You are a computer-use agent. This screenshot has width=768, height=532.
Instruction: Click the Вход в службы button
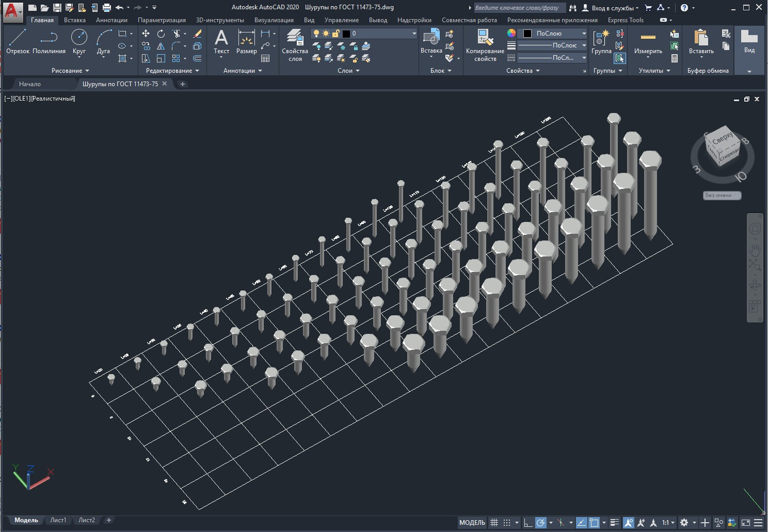click(610, 8)
